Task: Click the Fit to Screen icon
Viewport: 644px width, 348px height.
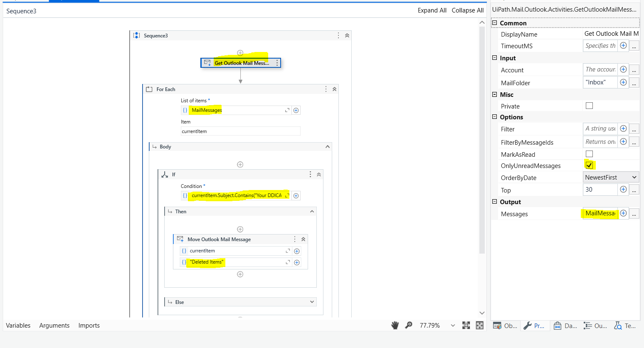Action: pyautogui.click(x=466, y=325)
